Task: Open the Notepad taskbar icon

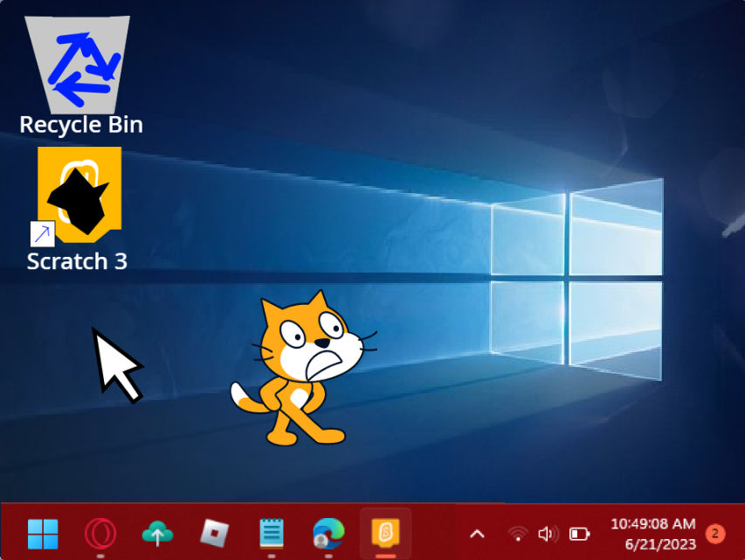Action: point(272,534)
